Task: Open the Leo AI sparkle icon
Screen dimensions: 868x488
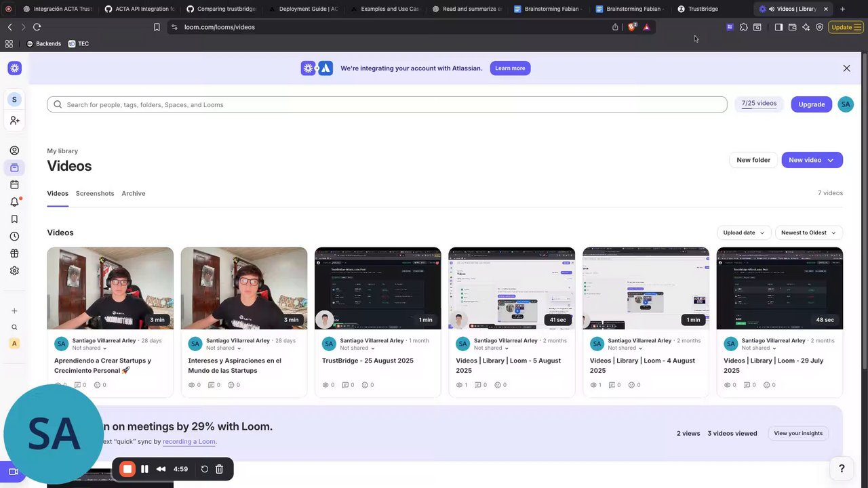Action: (x=806, y=27)
